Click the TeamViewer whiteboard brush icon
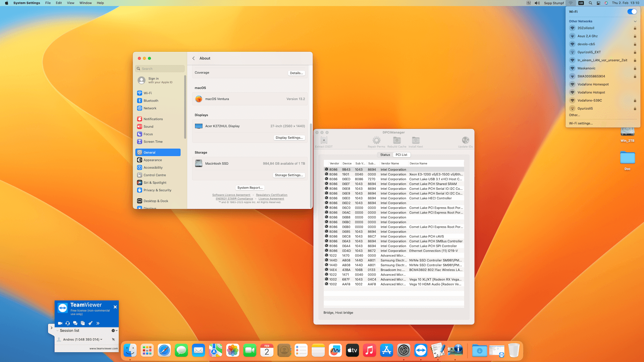 [x=90, y=323]
